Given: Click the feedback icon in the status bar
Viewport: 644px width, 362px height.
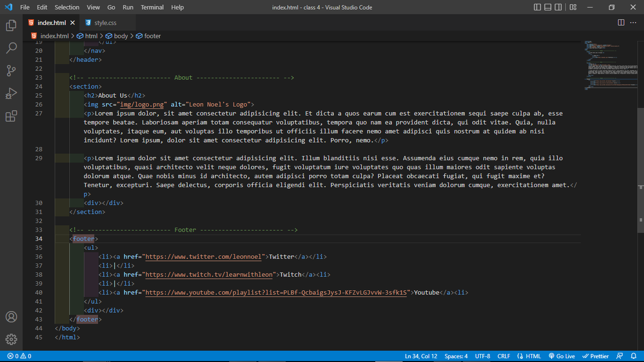Looking at the screenshot, I should 620,356.
